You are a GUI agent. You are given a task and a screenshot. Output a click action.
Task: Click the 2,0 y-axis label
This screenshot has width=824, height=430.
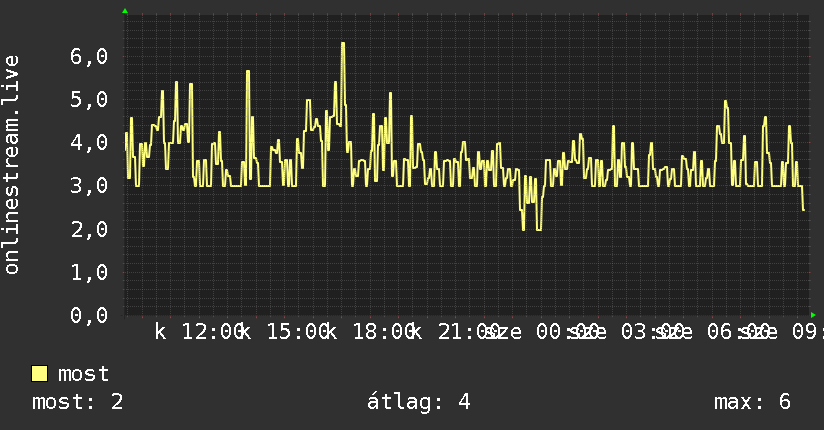tap(89, 229)
